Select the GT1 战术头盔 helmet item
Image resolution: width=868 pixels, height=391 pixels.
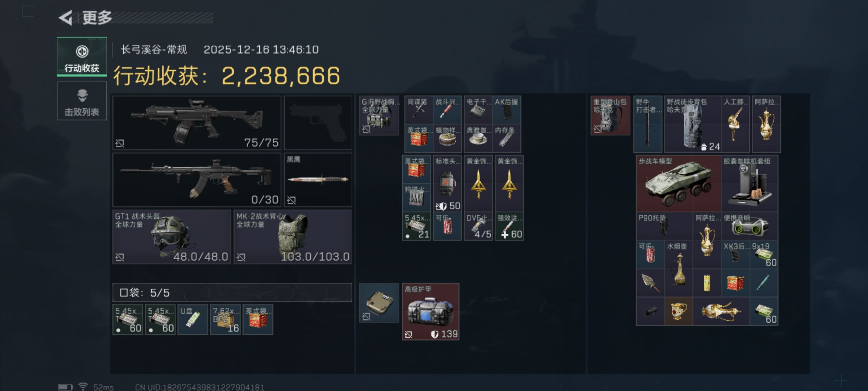pos(172,237)
